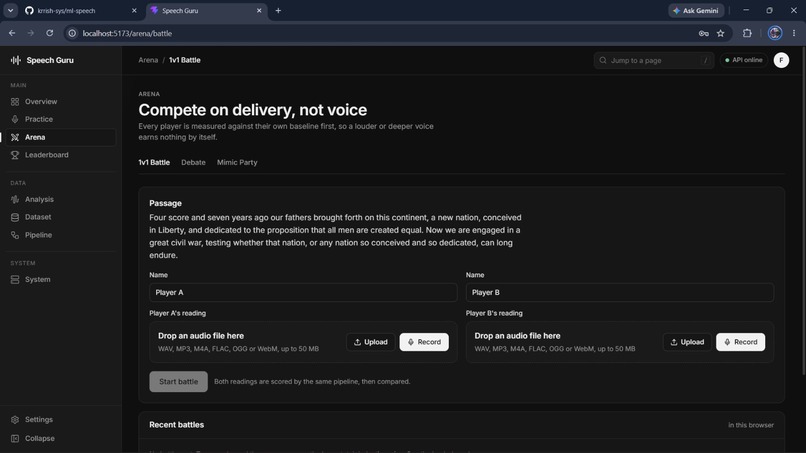This screenshot has height=453, width=806.
Task: Click the Player B drop audio zone
Action: [x=620, y=342]
